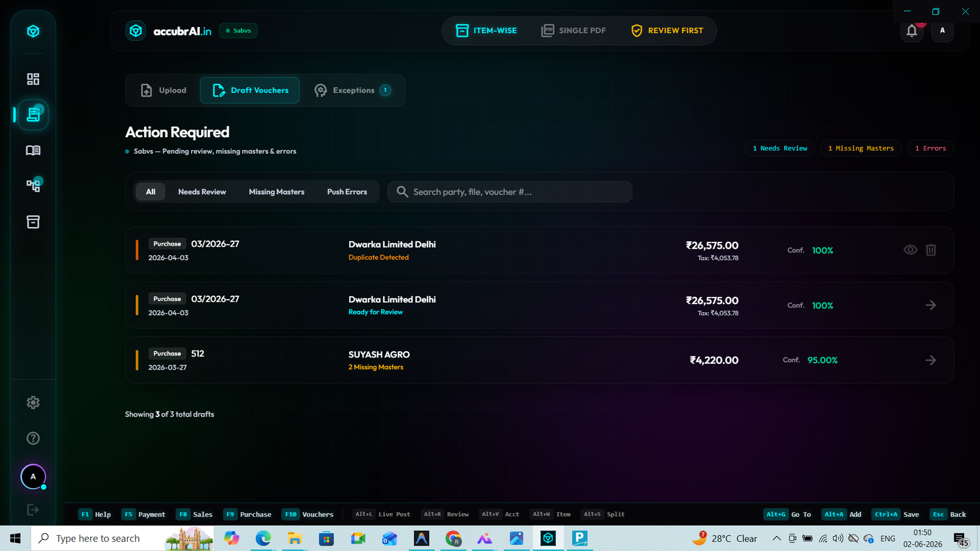Click the Duplicate Detected status text
Image resolution: width=980 pixels, height=551 pixels.
(x=379, y=257)
